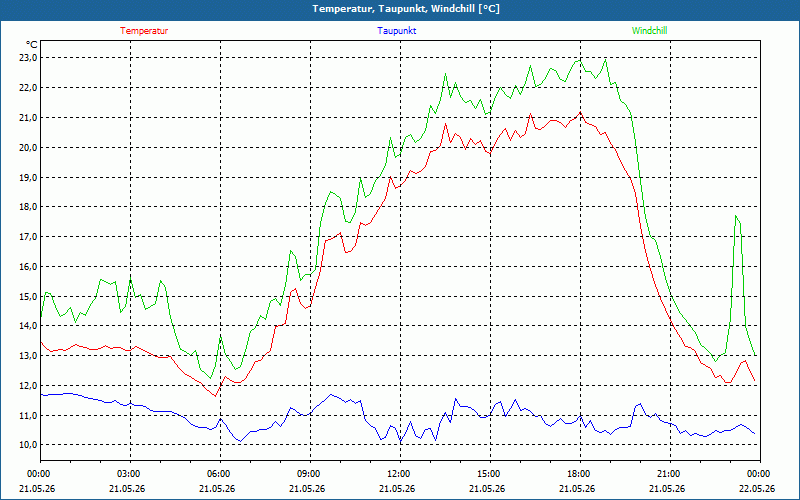Click the red Temperatur legend label
800x500 pixels.
coord(144,31)
